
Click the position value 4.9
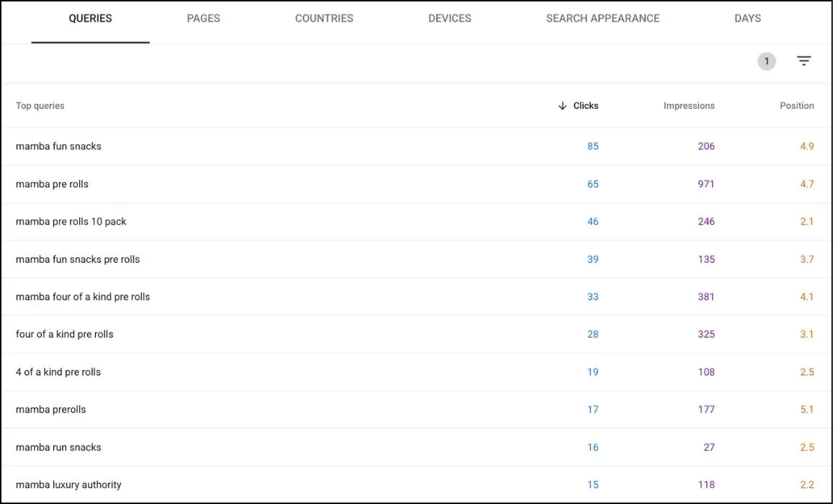click(x=807, y=146)
